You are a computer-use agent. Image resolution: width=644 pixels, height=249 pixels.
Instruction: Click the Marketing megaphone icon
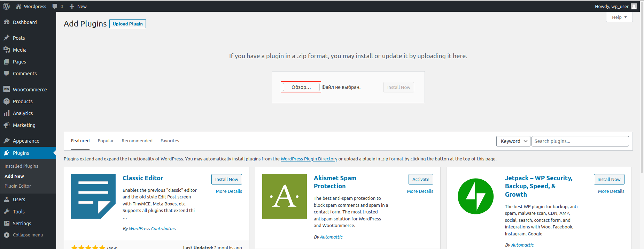point(7,125)
